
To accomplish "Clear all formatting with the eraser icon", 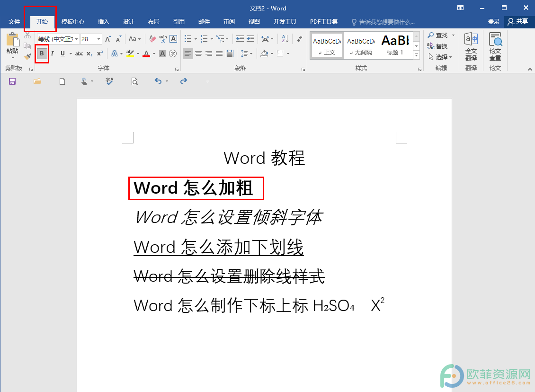I will pyautogui.click(x=152, y=39).
